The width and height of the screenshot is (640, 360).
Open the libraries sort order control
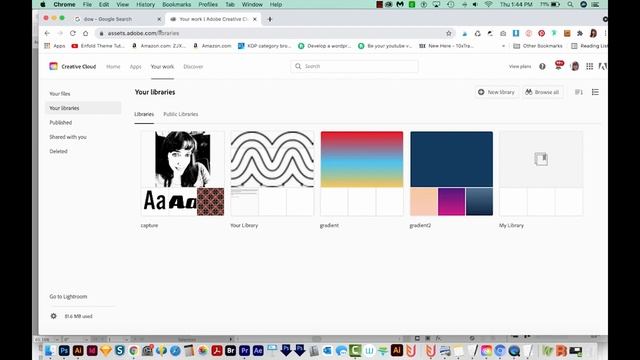[579, 92]
